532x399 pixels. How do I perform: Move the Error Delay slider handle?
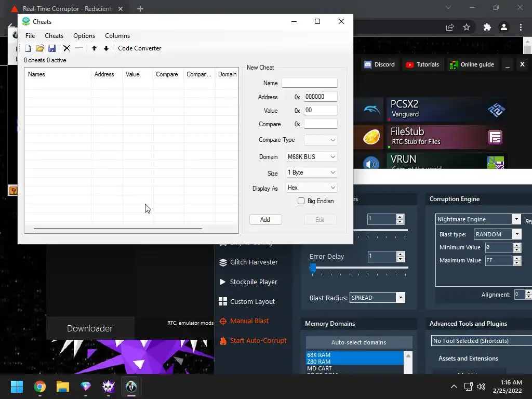click(x=313, y=268)
